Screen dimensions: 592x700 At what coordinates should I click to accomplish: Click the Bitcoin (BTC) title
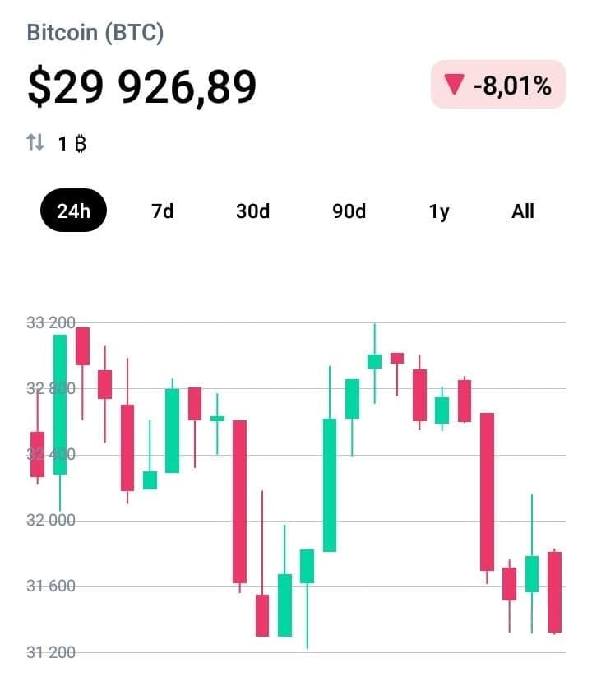coord(95,34)
